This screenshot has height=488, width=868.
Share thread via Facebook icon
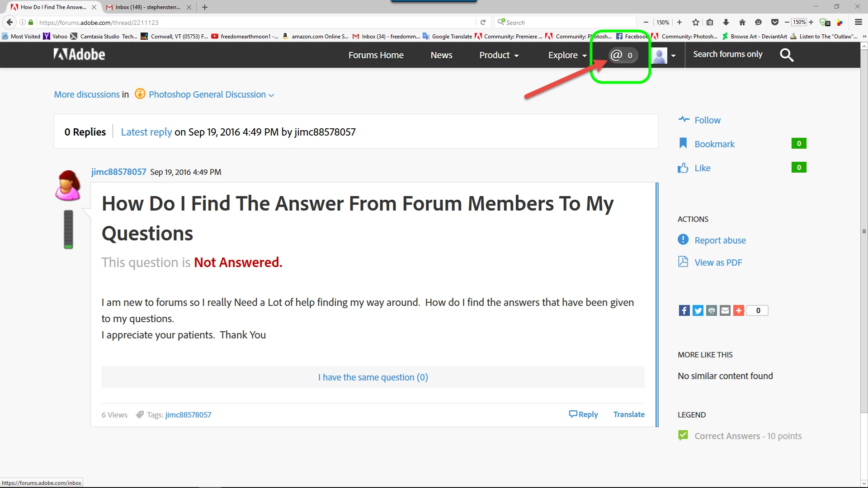tap(684, 310)
